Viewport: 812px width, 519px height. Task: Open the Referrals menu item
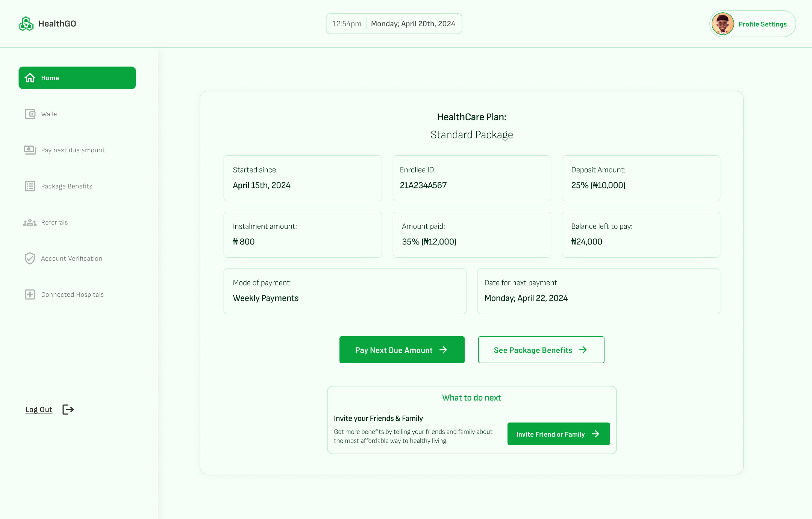point(55,222)
